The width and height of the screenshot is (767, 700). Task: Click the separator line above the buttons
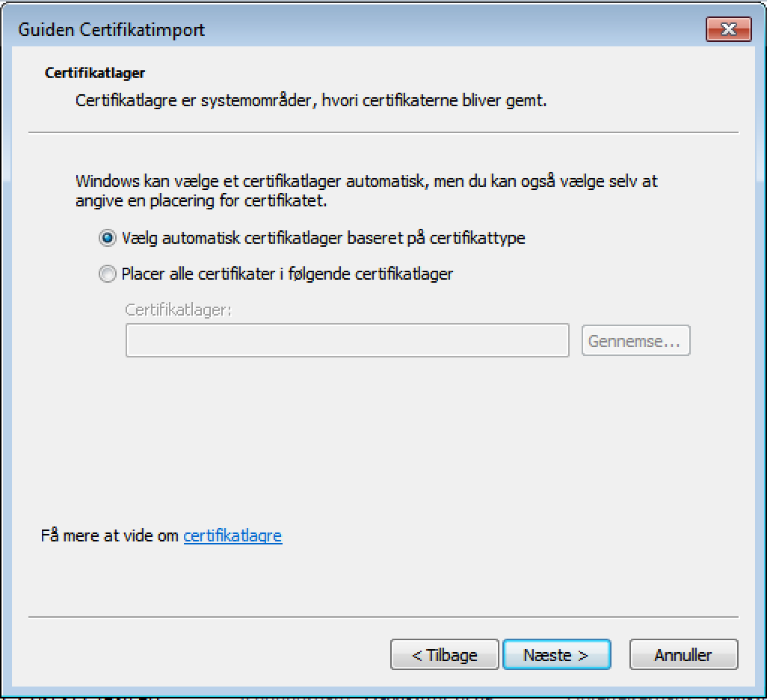[383, 618]
